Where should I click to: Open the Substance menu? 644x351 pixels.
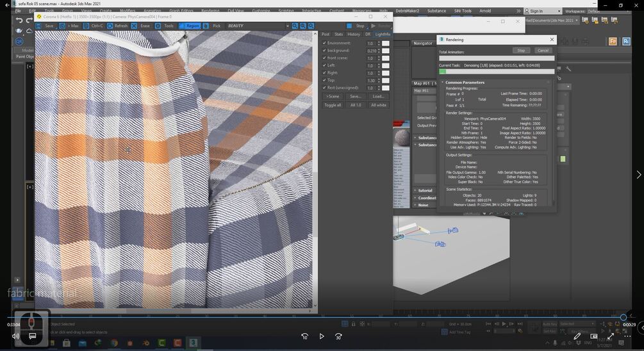click(x=436, y=11)
